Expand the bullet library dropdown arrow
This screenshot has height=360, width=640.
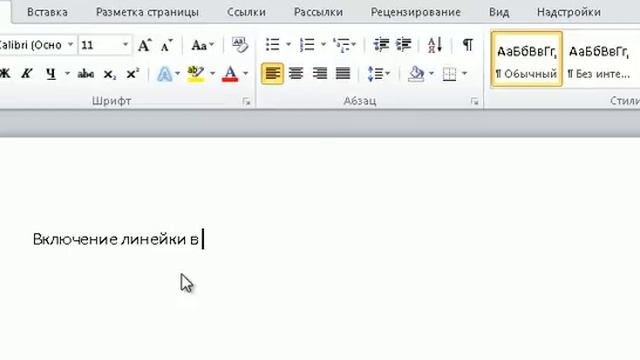288,44
